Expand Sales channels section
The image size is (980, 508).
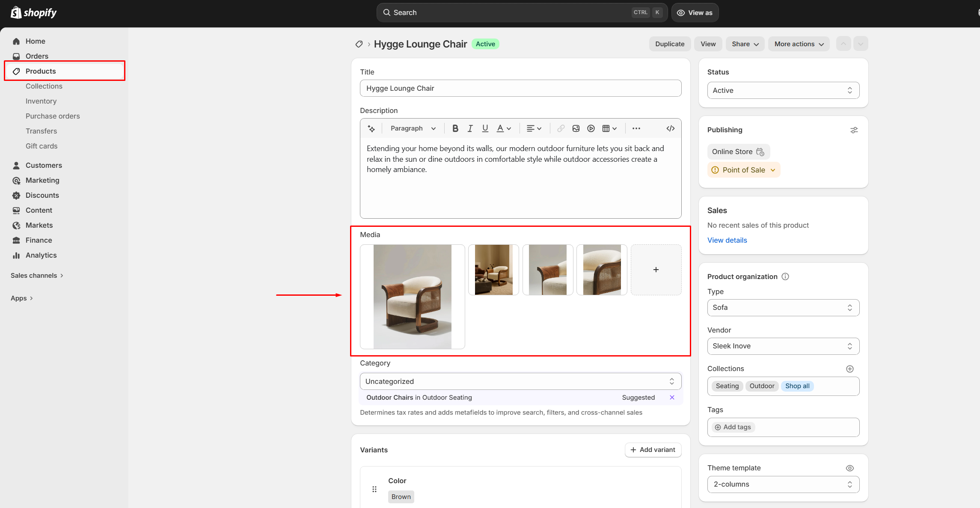coord(37,276)
